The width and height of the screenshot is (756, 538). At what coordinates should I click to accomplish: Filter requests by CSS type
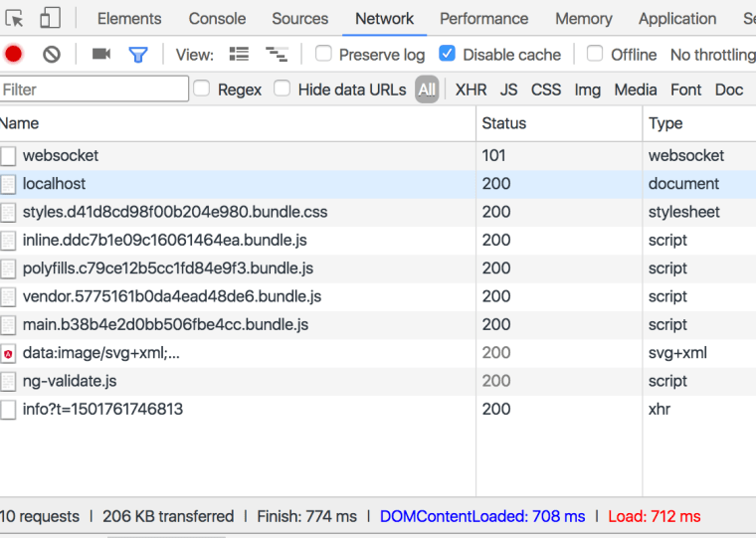pyautogui.click(x=545, y=90)
